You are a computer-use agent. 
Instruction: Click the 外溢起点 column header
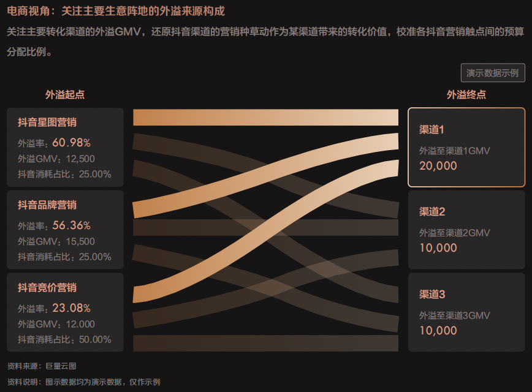(x=65, y=94)
